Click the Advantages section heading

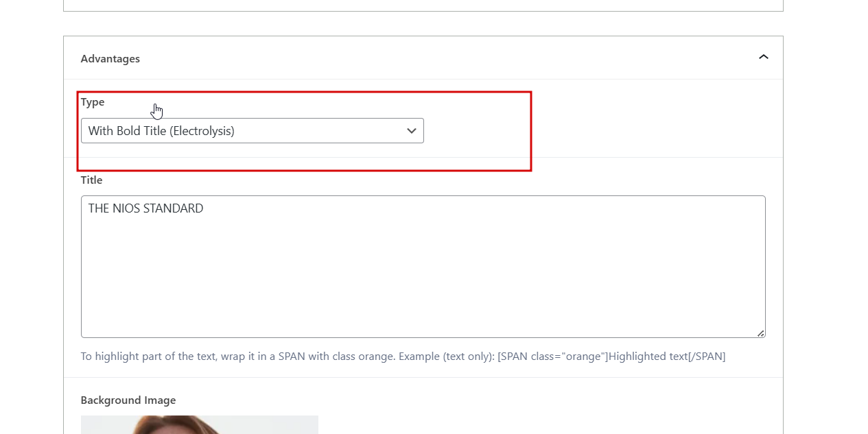110,59
